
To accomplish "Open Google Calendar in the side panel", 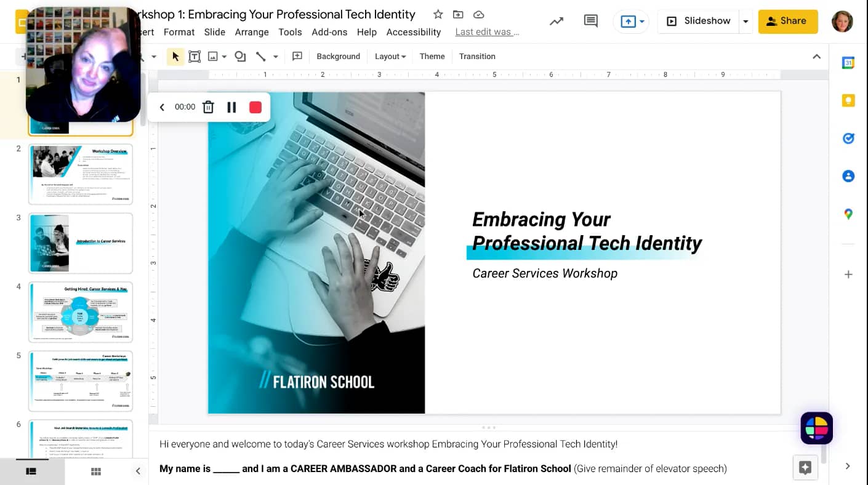I will coord(848,63).
